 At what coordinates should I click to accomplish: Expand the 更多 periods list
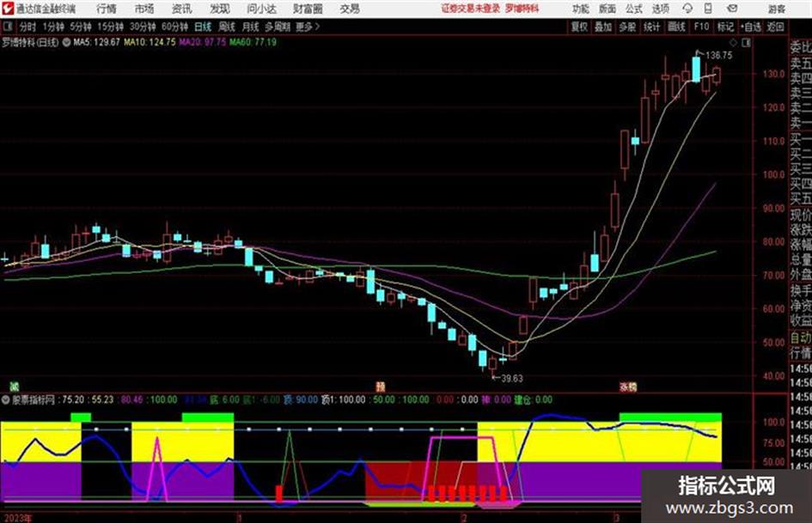(308, 27)
